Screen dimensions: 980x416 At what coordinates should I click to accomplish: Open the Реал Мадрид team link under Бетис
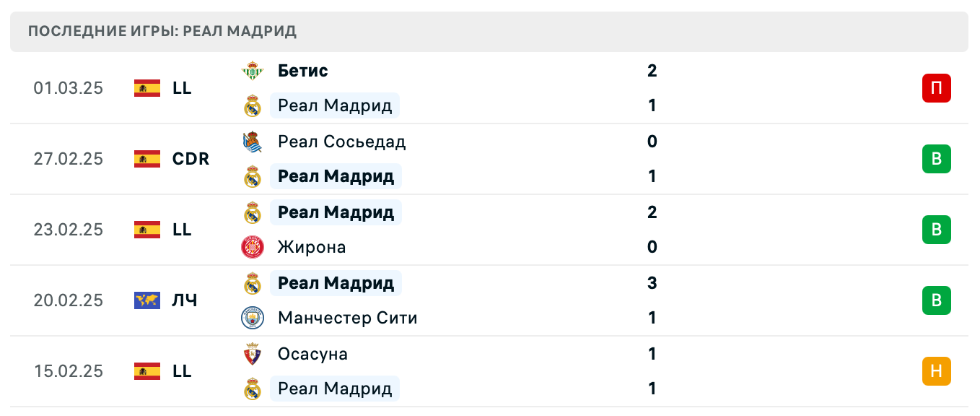(335, 105)
